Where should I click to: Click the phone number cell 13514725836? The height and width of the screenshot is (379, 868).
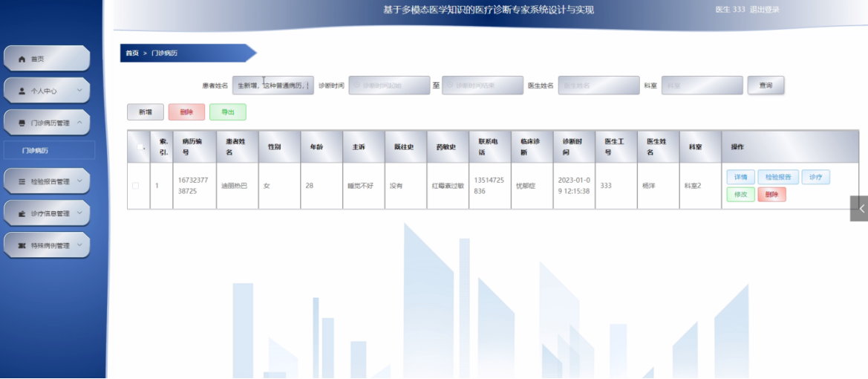pyautogui.click(x=489, y=186)
